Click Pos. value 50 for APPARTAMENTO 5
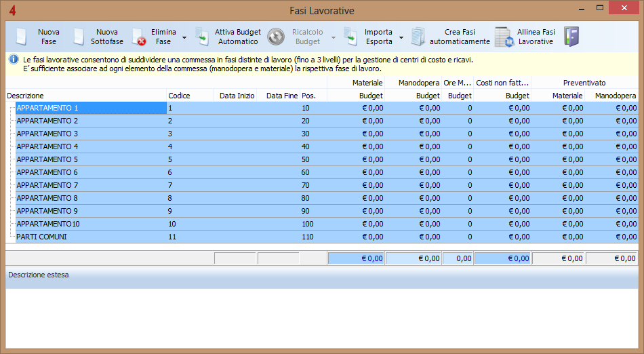 pos(306,159)
